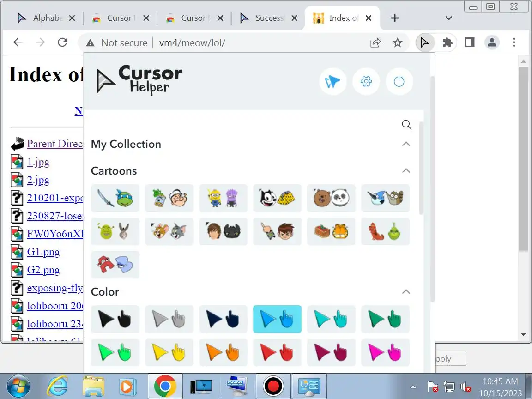Pick the Shrek and Donkey cursor pack
Viewport: 532px width, 399px height.
(115, 231)
